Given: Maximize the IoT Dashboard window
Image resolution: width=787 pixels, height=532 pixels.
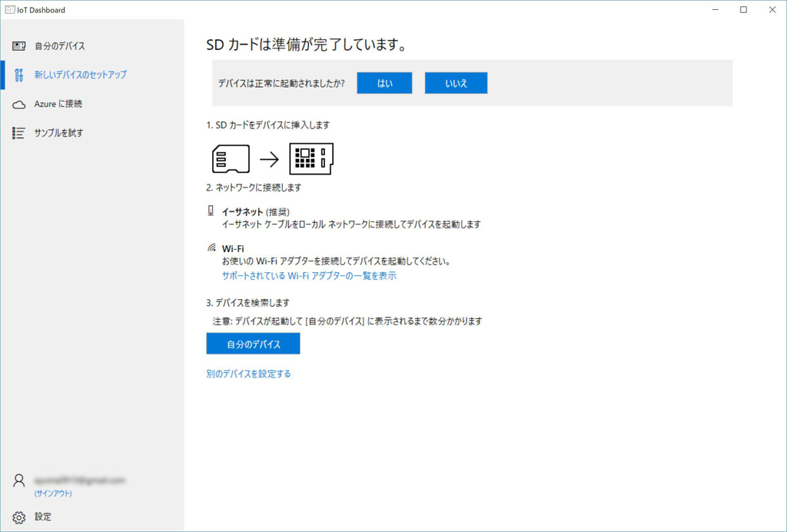Looking at the screenshot, I should click(743, 9).
